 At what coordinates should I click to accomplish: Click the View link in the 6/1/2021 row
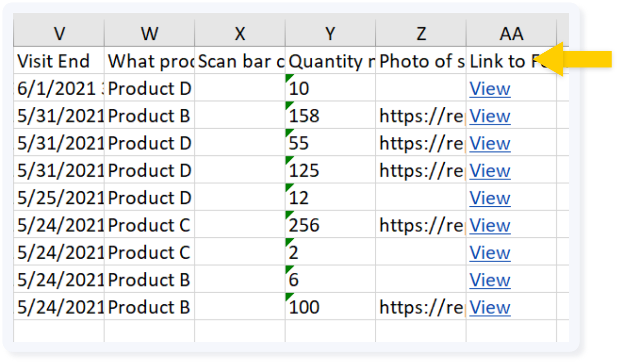[489, 89]
